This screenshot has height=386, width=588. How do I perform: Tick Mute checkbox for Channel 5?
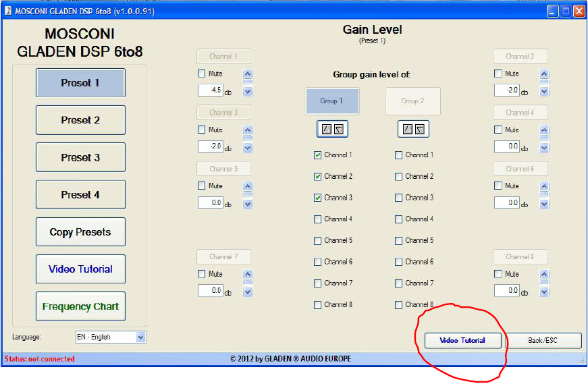click(x=202, y=186)
